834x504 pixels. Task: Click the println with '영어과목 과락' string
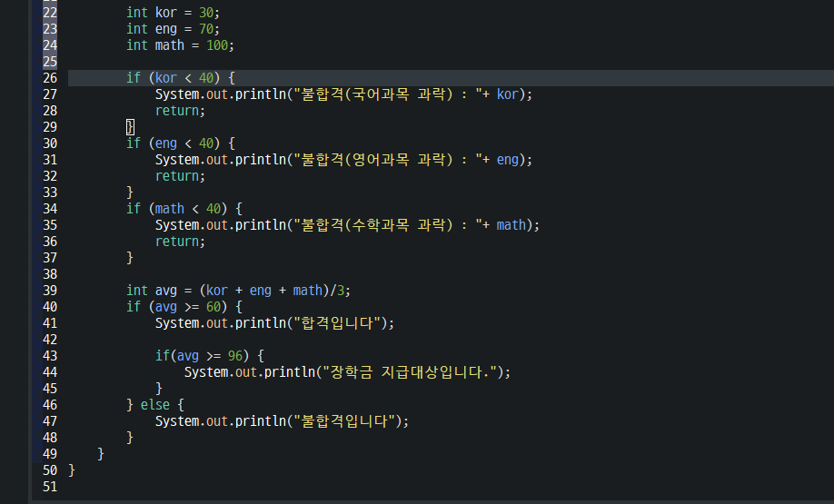(x=343, y=160)
